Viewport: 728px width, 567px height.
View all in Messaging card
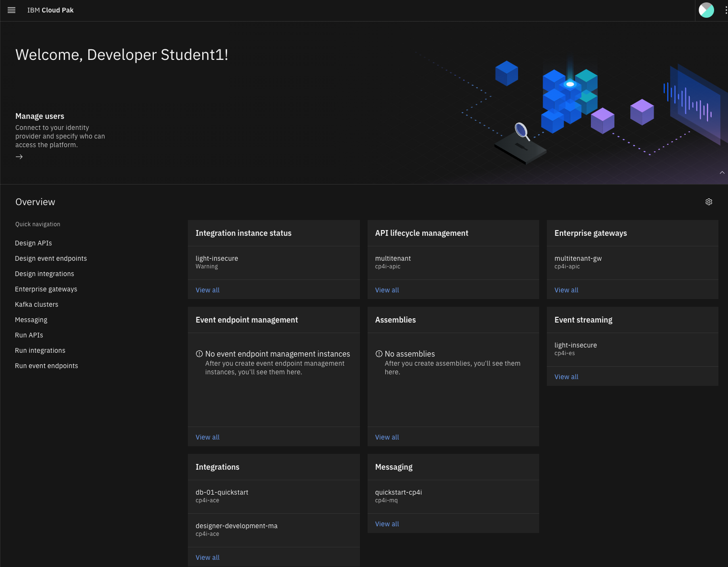coord(387,524)
